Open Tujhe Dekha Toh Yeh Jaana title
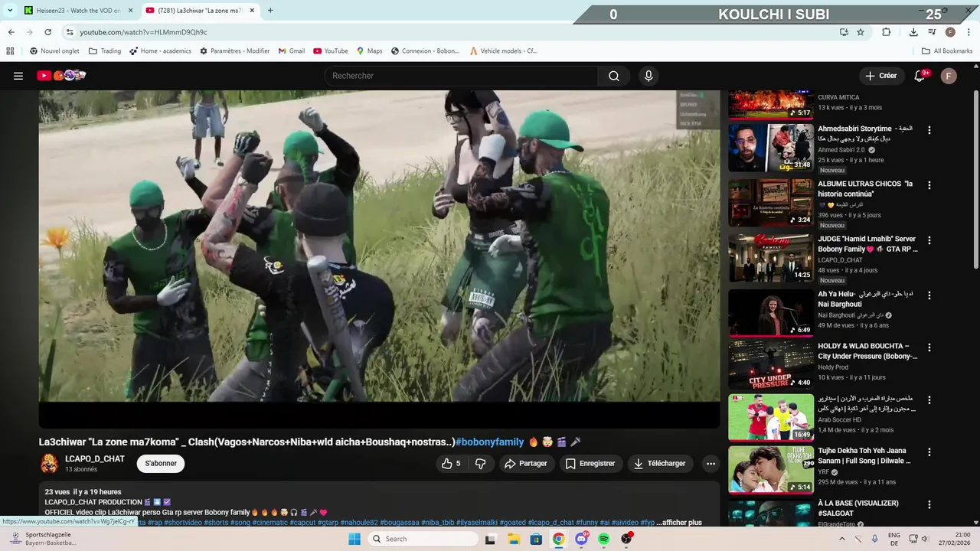This screenshot has height=551, width=980. tap(864, 456)
